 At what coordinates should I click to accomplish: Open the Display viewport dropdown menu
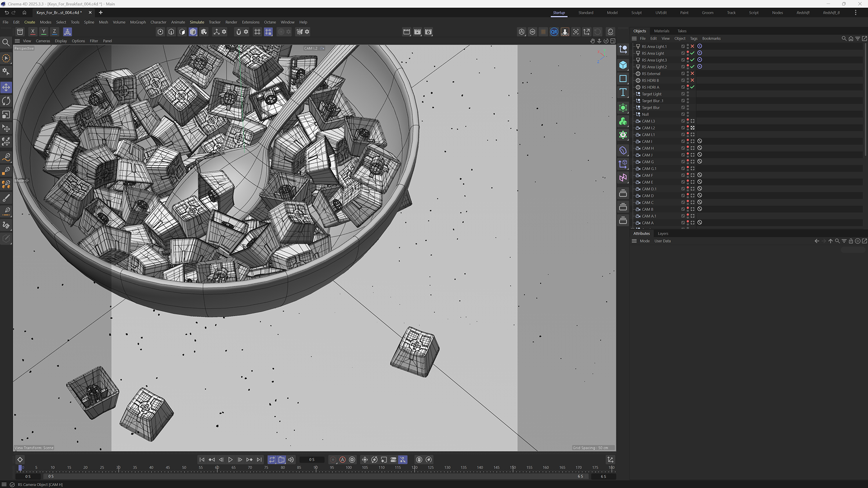pyautogui.click(x=61, y=41)
